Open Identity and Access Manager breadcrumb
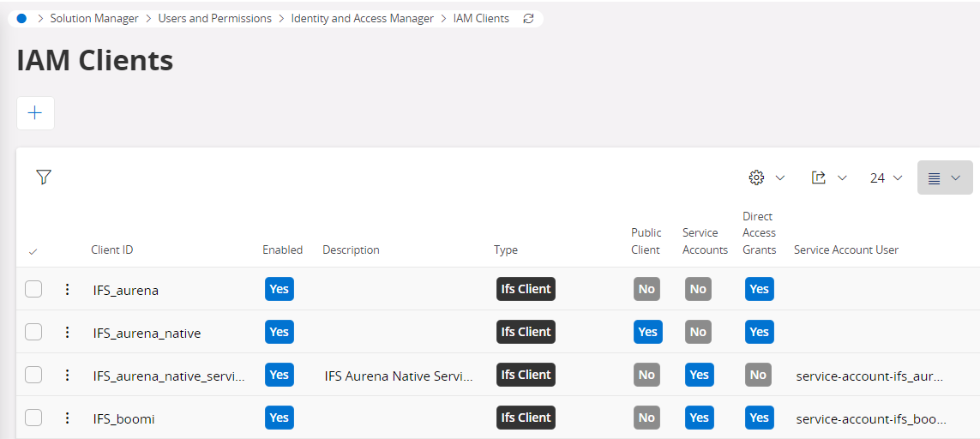This screenshot has height=439, width=980. pos(362,18)
